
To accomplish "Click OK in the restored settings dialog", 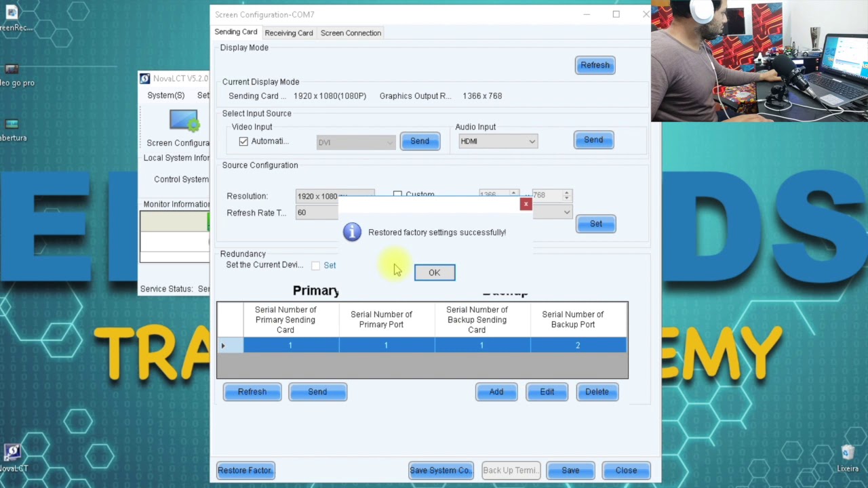I will pyautogui.click(x=434, y=272).
